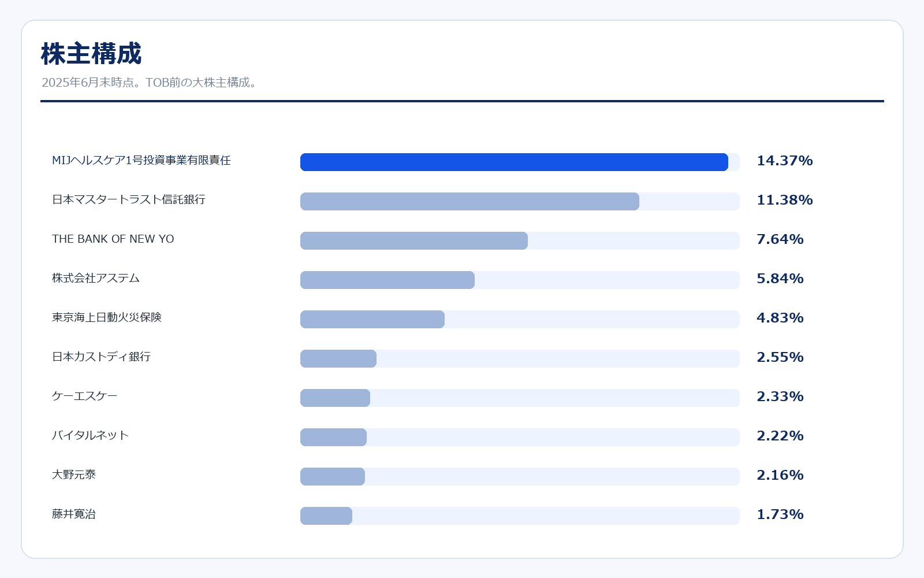The image size is (924, 578).
Task: Click the 藤井寛治 shareholder name
Action: (x=74, y=514)
